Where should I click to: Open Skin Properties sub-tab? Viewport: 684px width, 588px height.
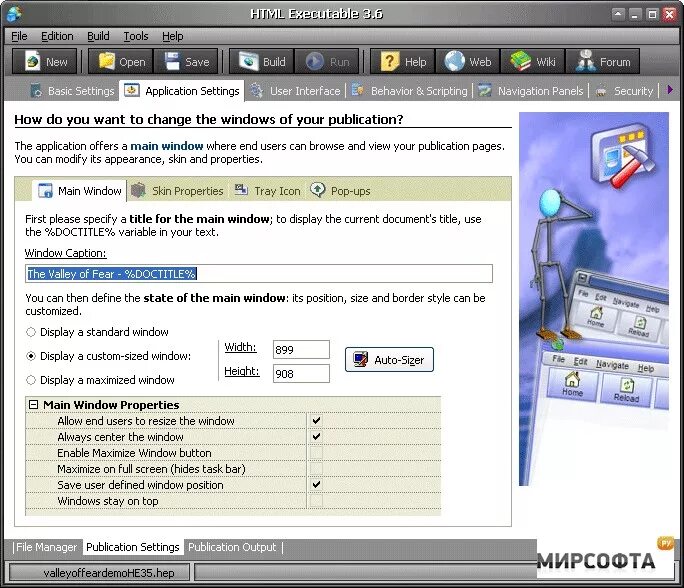178,191
